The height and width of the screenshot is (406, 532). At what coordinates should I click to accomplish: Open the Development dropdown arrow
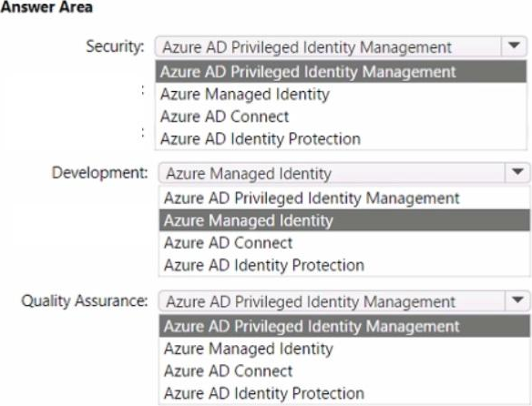[517, 173]
